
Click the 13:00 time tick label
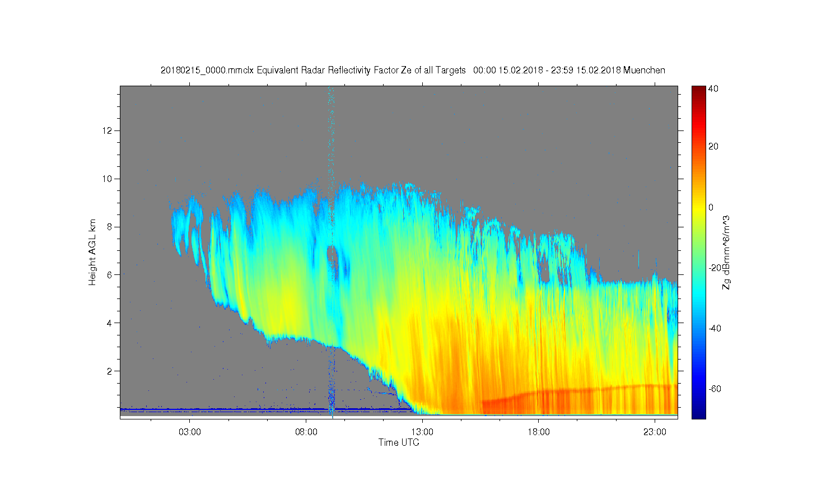coord(422,432)
